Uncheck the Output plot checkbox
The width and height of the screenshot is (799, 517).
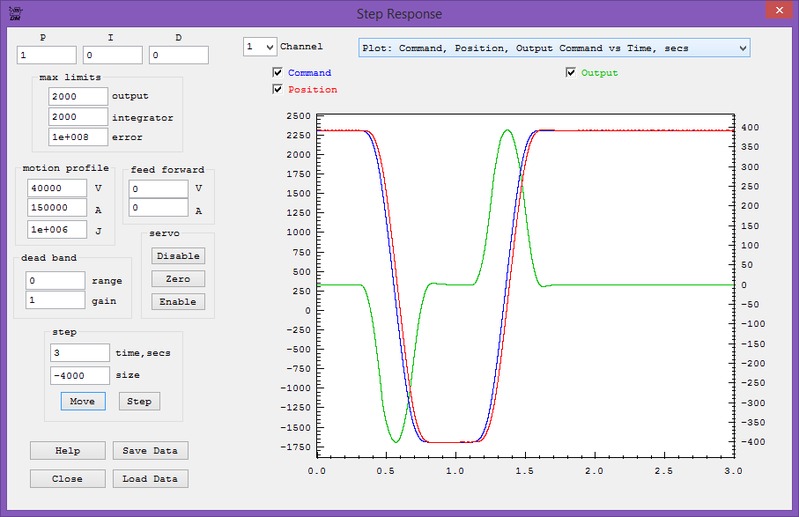(x=571, y=73)
